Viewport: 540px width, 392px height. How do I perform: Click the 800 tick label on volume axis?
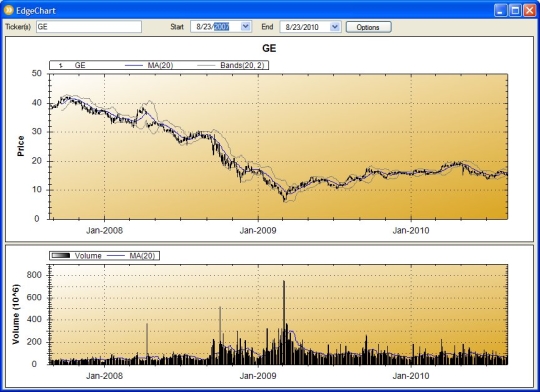(x=34, y=275)
